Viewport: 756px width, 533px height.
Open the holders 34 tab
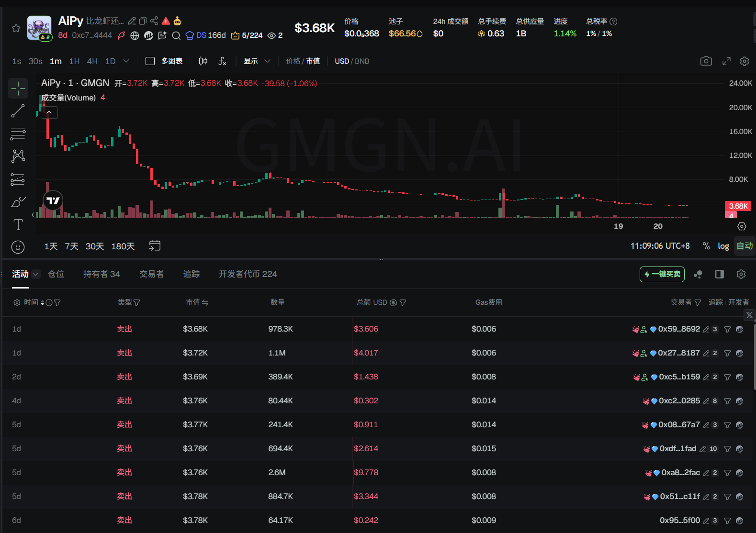coord(102,274)
